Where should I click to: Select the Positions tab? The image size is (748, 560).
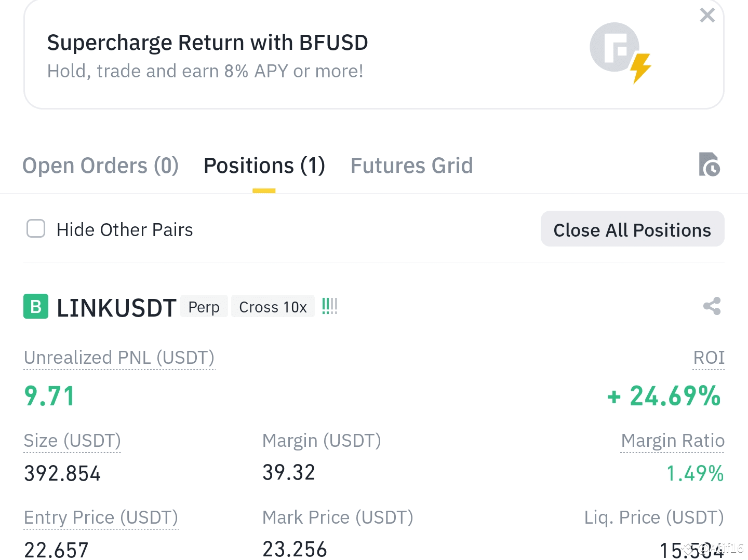pos(264,165)
